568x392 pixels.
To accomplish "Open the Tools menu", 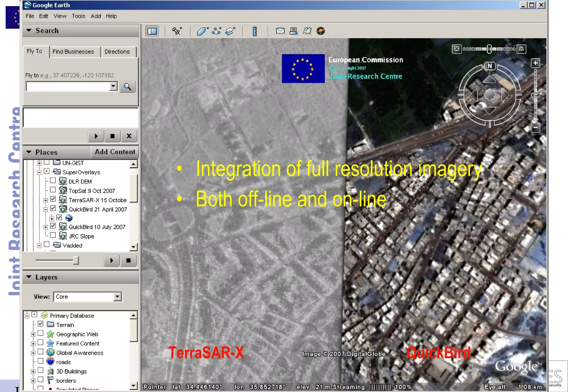I will coord(78,16).
